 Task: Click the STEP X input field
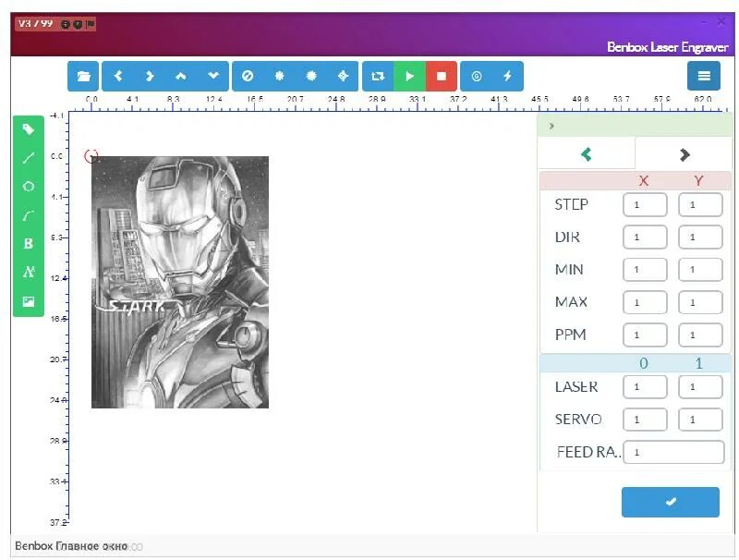coord(645,204)
